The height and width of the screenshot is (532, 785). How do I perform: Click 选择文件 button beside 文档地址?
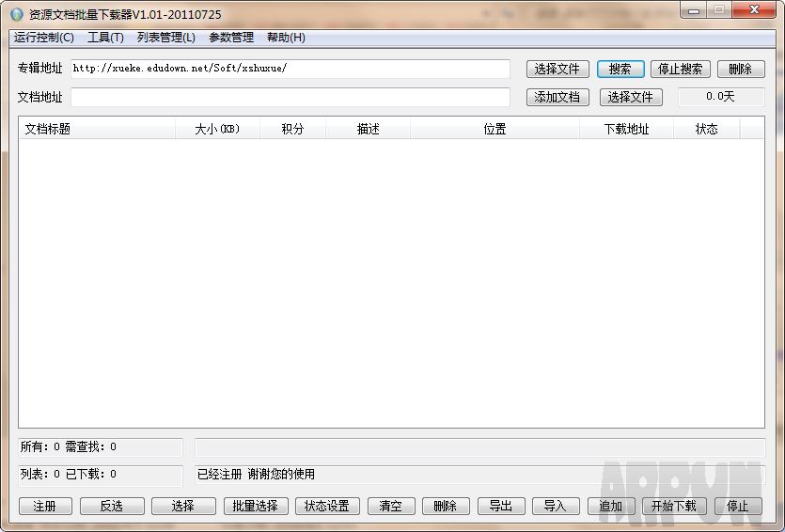[x=631, y=97]
